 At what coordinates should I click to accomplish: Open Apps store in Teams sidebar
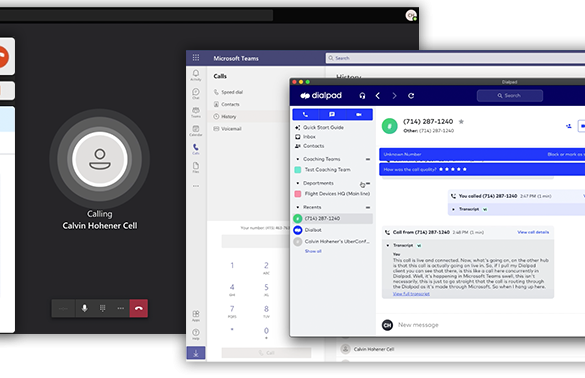pyautogui.click(x=196, y=316)
